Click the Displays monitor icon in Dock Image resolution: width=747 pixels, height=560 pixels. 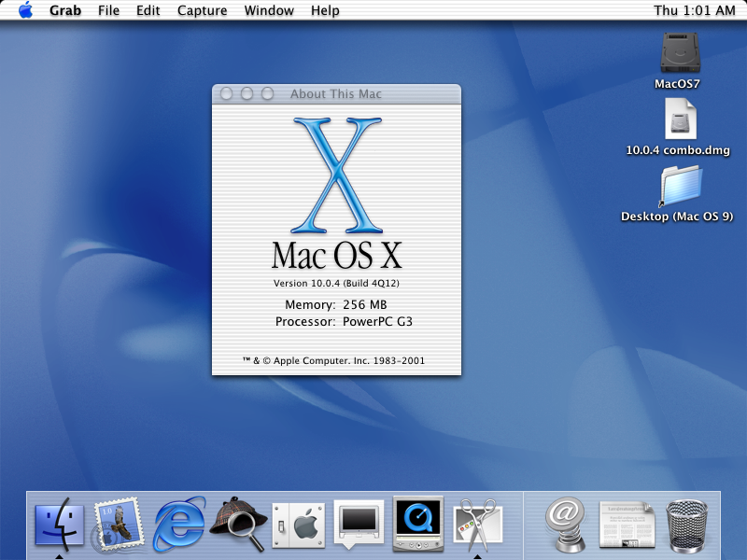tap(359, 524)
